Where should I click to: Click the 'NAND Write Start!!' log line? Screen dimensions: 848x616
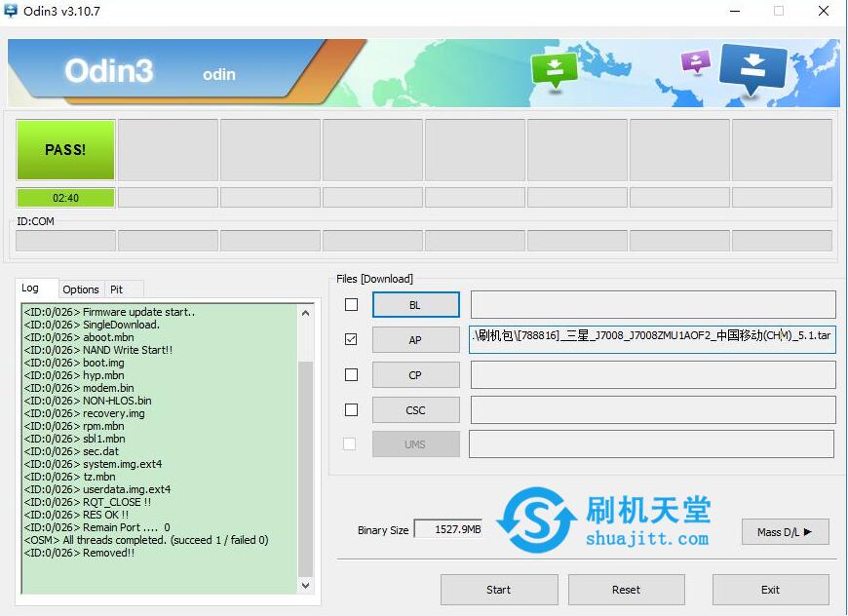tap(98, 350)
